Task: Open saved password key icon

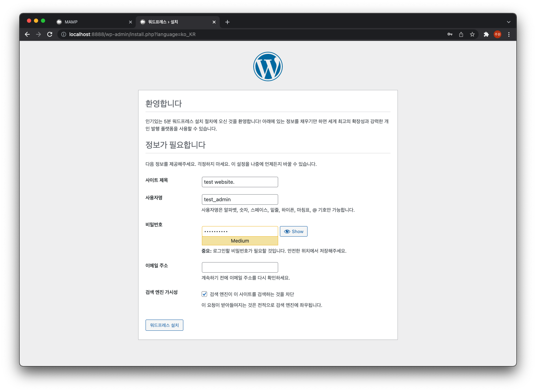Action: pyautogui.click(x=450, y=34)
